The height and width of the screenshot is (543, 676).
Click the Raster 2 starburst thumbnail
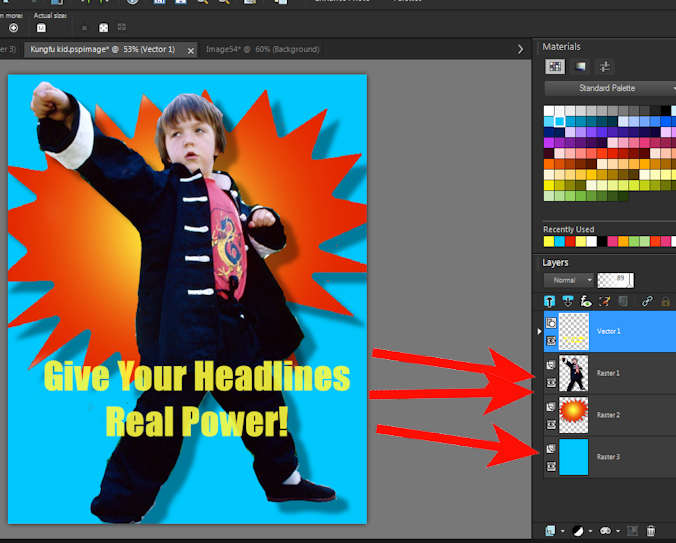click(574, 415)
